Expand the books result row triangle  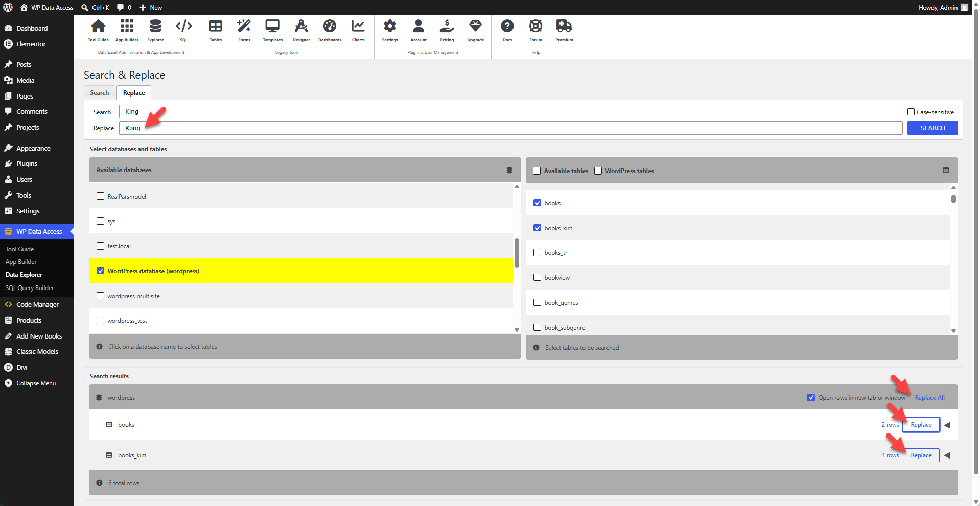click(947, 425)
